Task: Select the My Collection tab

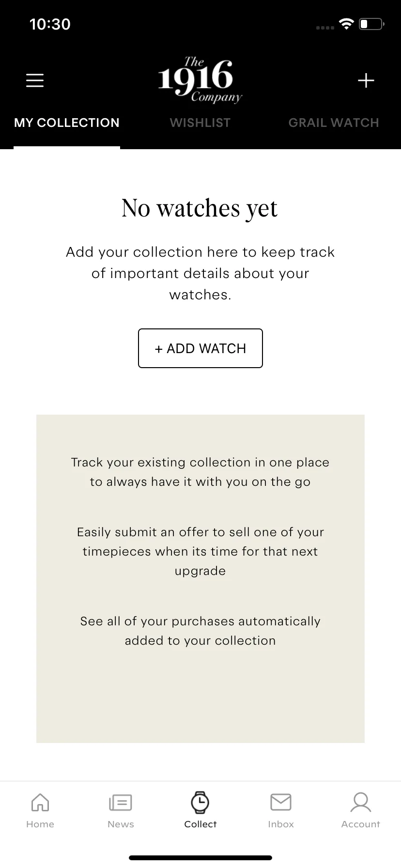Action: 67,123
